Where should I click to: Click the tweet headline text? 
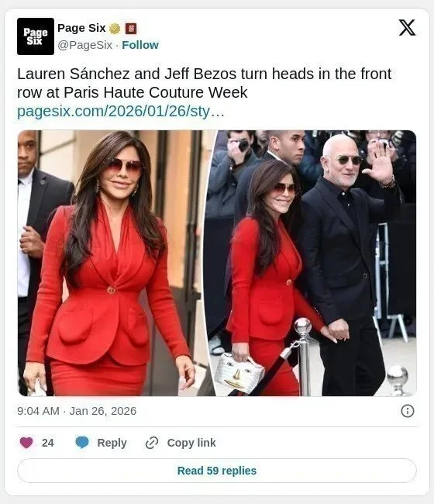coord(205,83)
